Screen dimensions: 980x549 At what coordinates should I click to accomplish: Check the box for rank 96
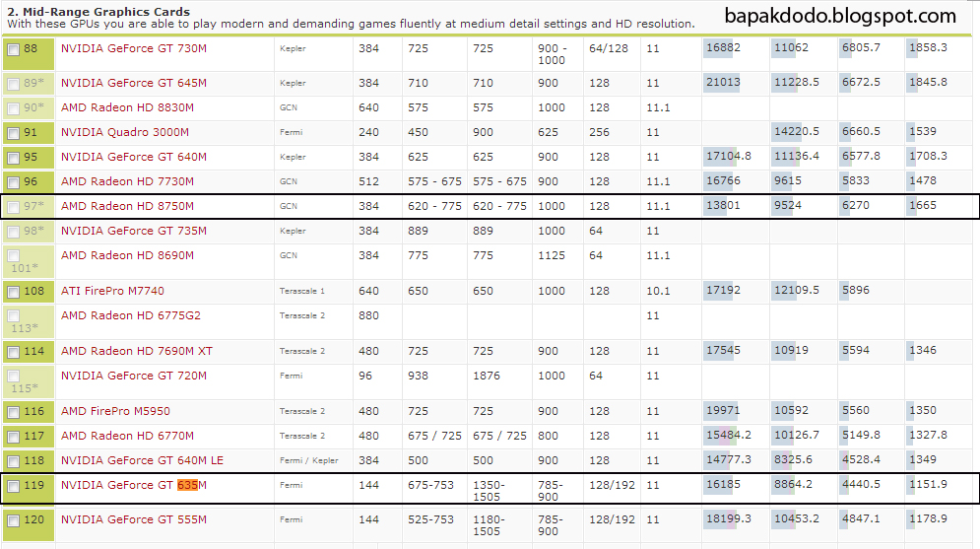(13, 183)
